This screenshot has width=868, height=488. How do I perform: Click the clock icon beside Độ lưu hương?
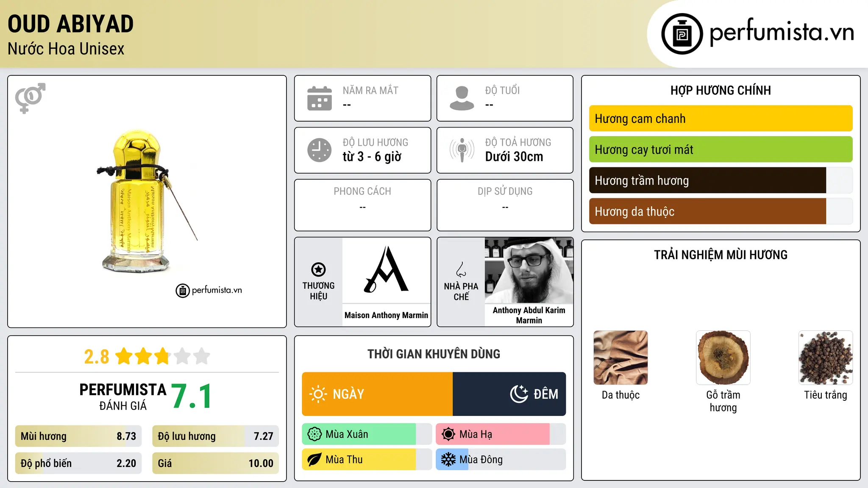(x=320, y=150)
